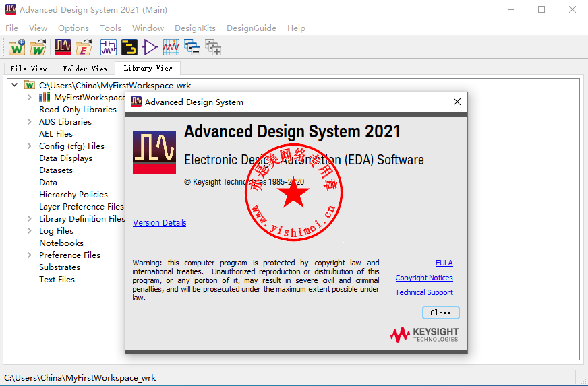The image size is (588, 386).
Task: Open a new schematic window icon
Action: 109,48
